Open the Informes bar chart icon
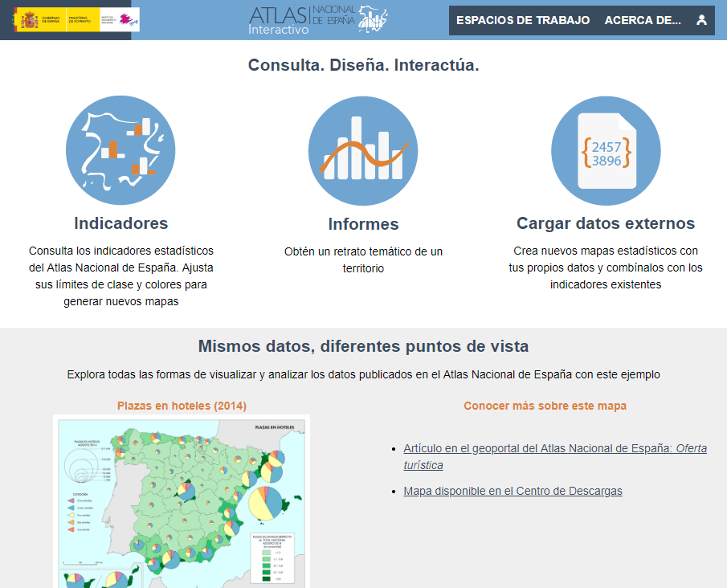The image size is (727, 588). point(363,151)
